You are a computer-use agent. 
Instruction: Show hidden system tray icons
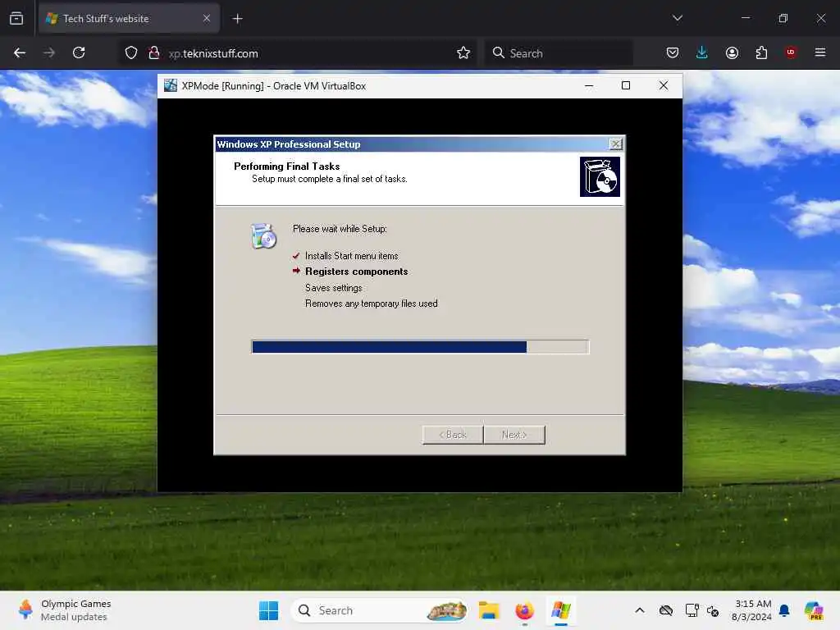(640, 610)
